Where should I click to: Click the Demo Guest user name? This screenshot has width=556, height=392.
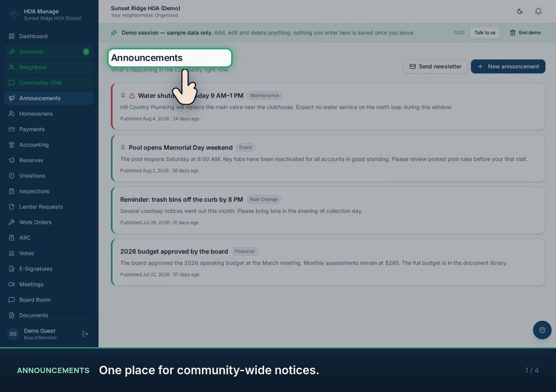coord(39,331)
